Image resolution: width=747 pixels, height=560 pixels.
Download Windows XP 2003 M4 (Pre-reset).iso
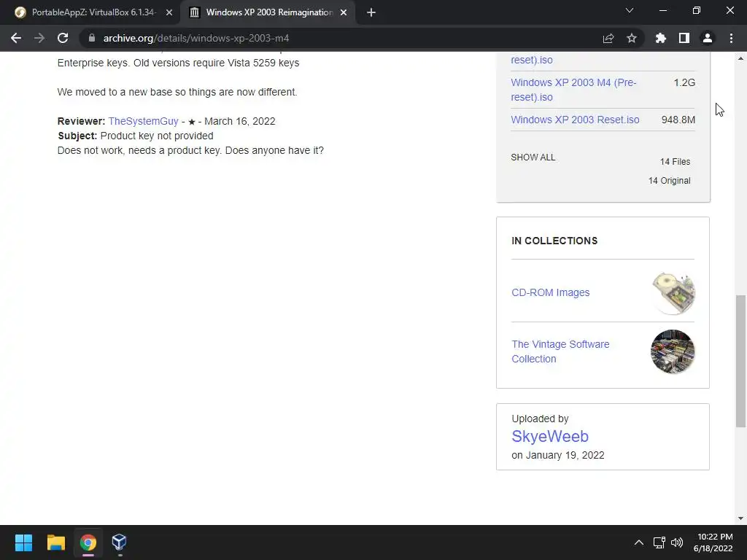click(x=573, y=90)
